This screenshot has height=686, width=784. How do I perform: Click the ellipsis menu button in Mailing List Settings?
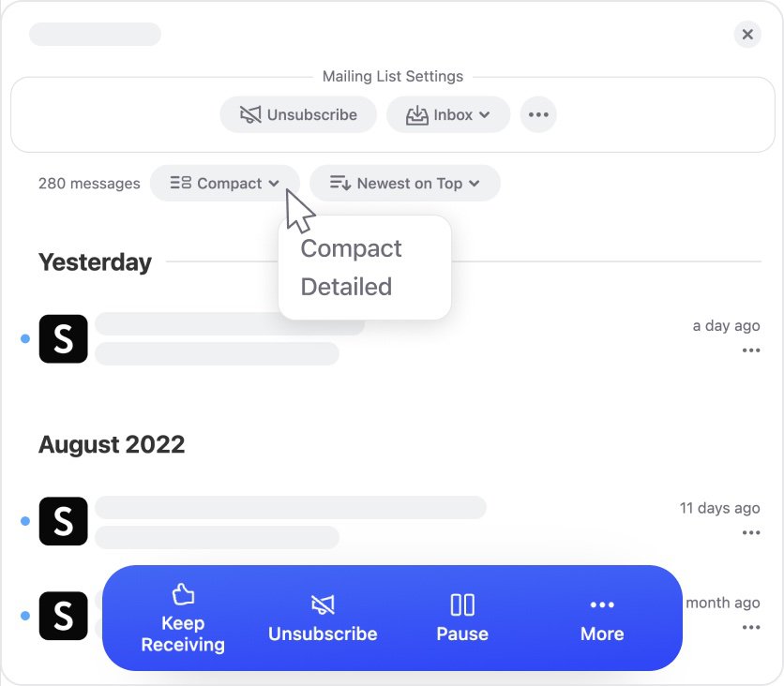538,114
